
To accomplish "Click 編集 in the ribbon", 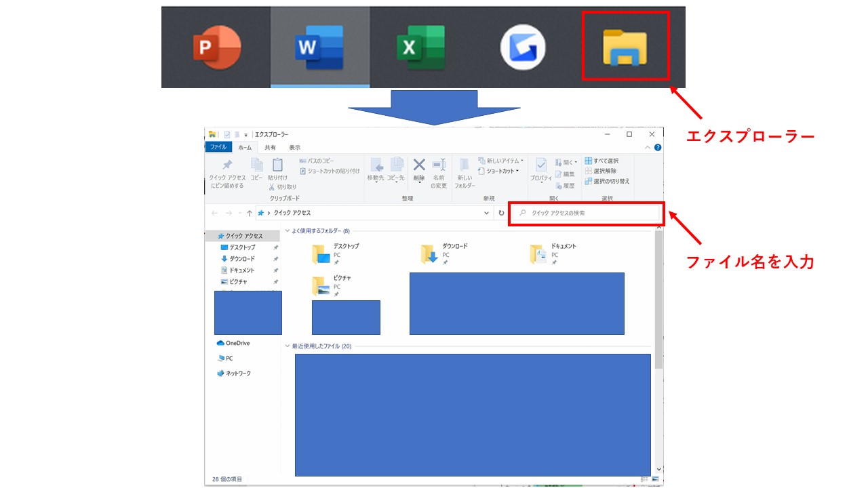I will coord(565,174).
